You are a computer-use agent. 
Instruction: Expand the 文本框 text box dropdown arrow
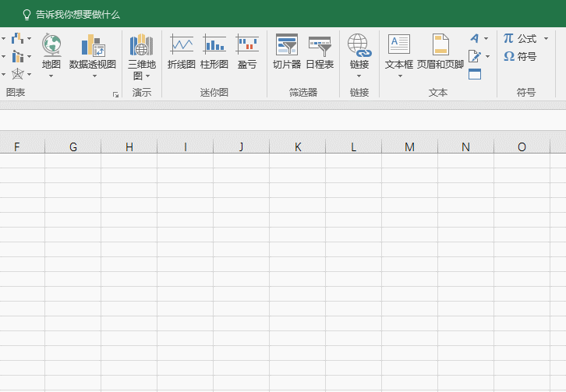click(399, 76)
